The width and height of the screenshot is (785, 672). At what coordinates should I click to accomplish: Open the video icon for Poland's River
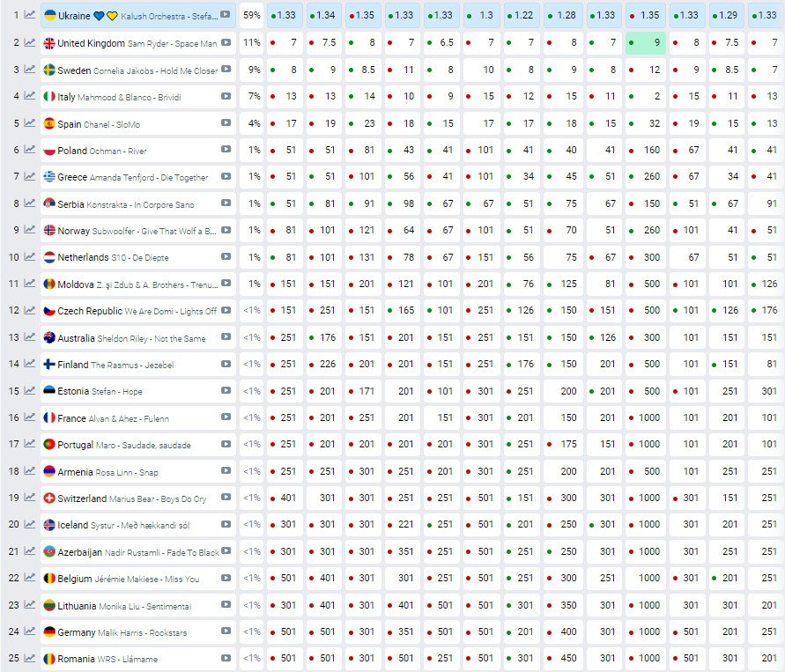click(x=226, y=149)
